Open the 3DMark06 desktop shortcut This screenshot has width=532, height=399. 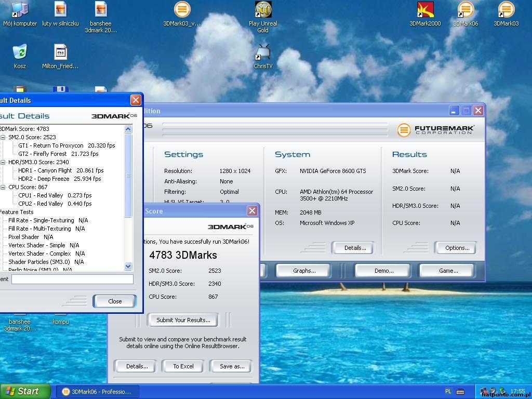coord(465,14)
